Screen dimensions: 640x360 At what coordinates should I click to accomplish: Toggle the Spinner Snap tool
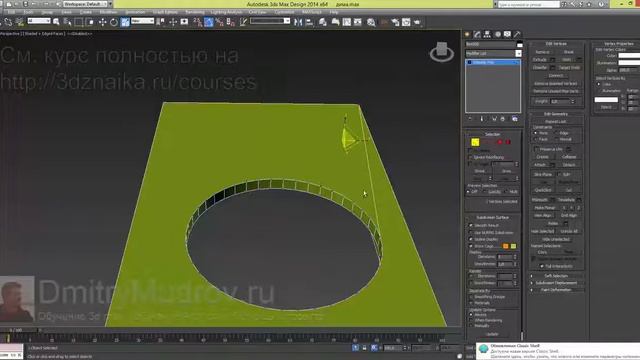(230, 22)
